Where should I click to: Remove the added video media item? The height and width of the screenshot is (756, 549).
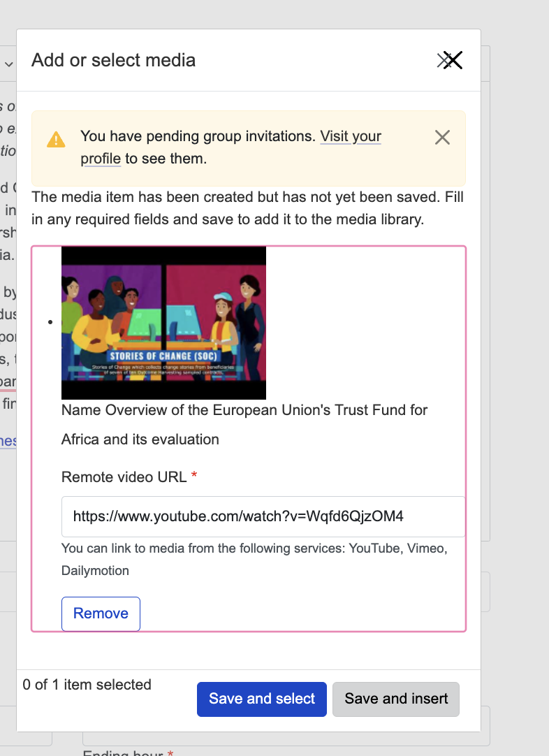tap(101, 613)
